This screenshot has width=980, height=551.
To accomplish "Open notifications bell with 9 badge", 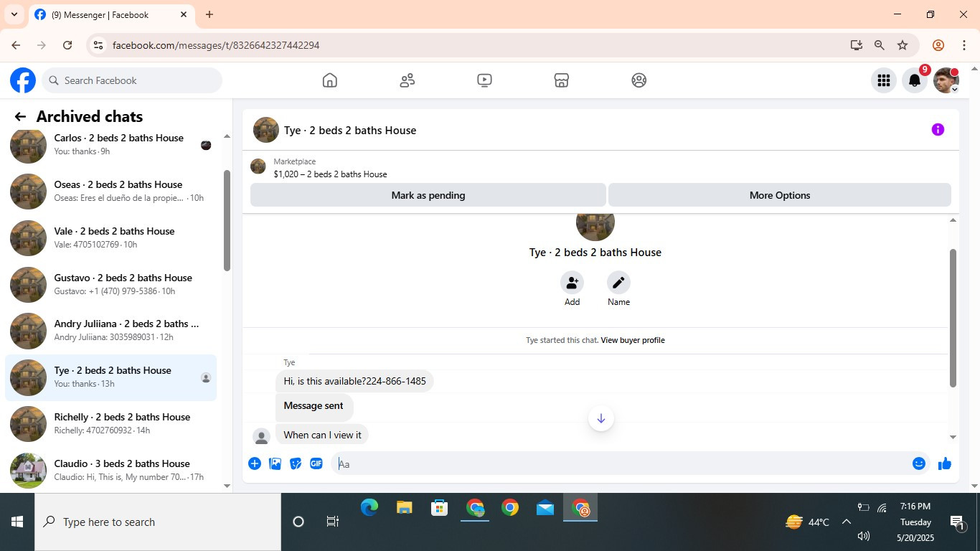I will pos(915,80).
